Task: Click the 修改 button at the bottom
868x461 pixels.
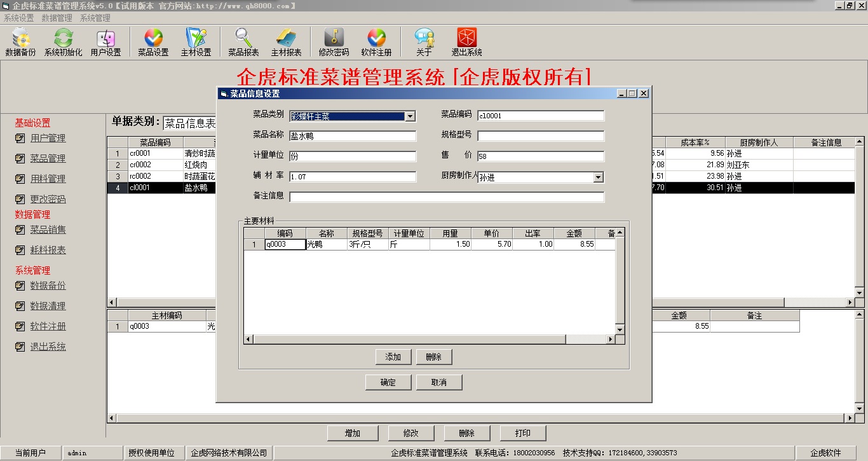Action: [411, 433]
